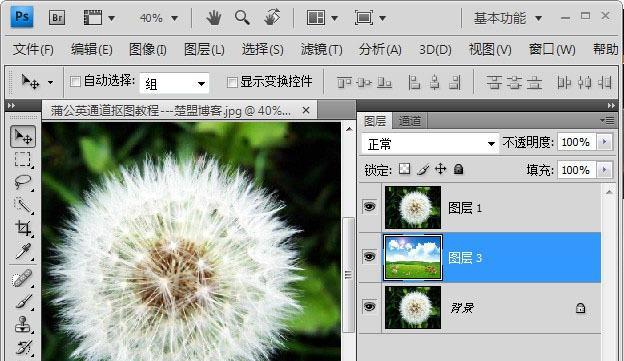This screenshot has height=361, width=624.
Task: Select the Spot Healing Brush tool
Action: pos(22,279)
